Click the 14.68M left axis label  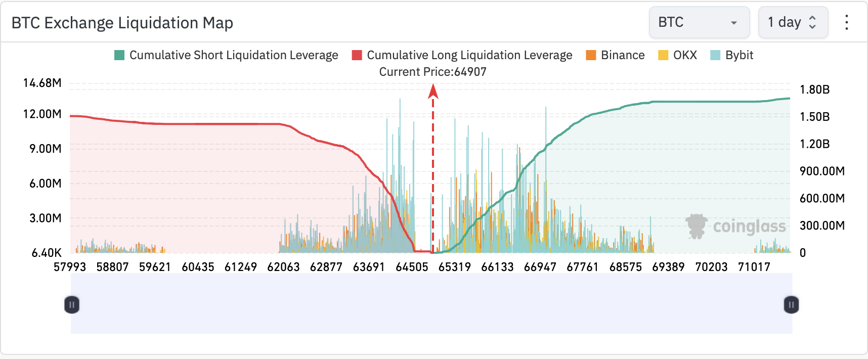[x=42, y=83]
